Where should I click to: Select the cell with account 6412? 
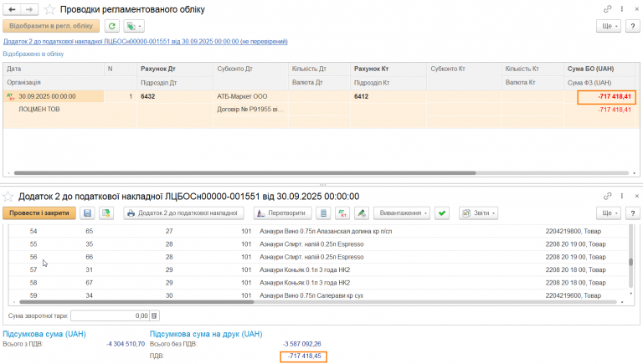(388, 96)
